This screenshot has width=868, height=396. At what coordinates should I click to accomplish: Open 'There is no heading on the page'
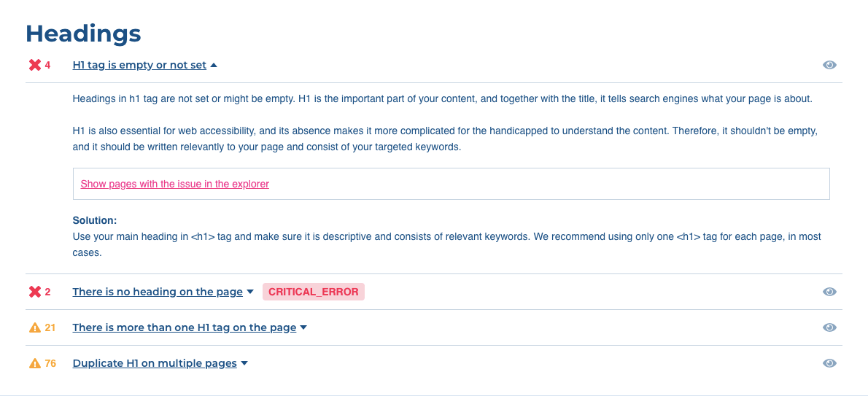(x=158, y=292)
